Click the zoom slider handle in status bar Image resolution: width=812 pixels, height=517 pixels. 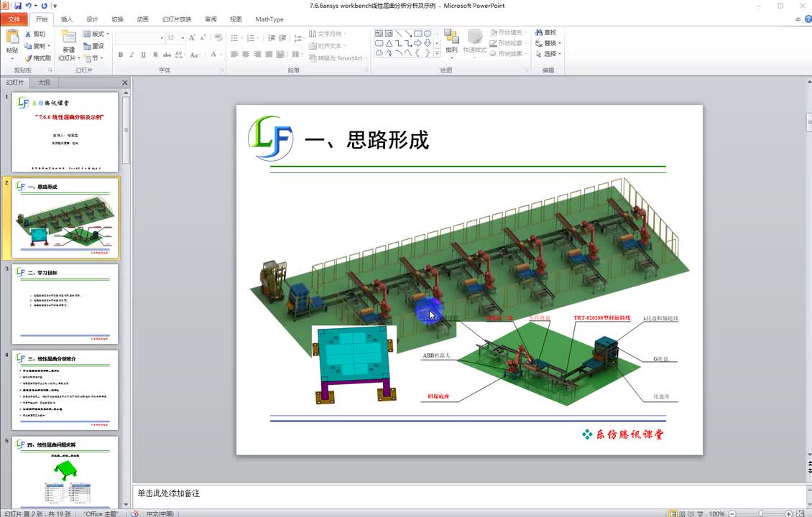click(x=760, y=513)
